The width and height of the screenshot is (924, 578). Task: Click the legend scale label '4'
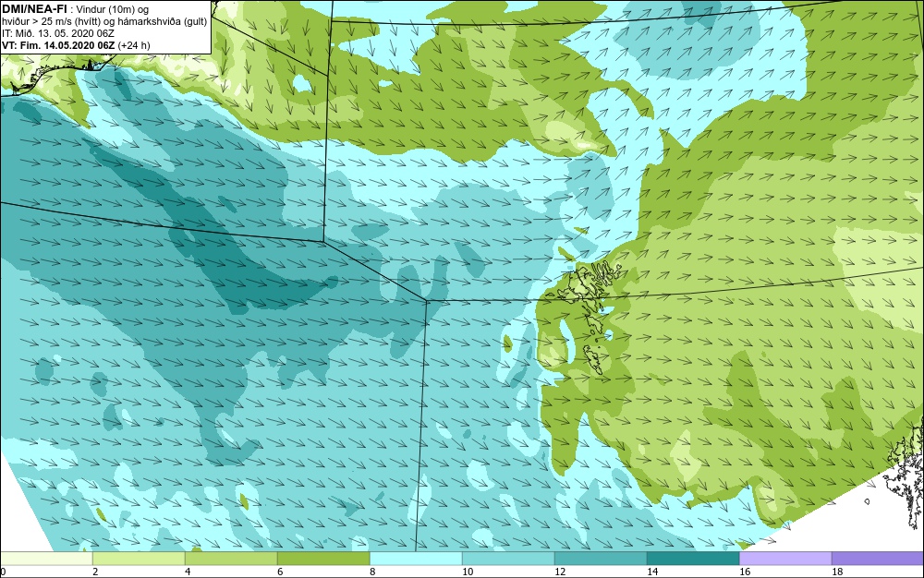pyautogui.click(x=188, y=572)
